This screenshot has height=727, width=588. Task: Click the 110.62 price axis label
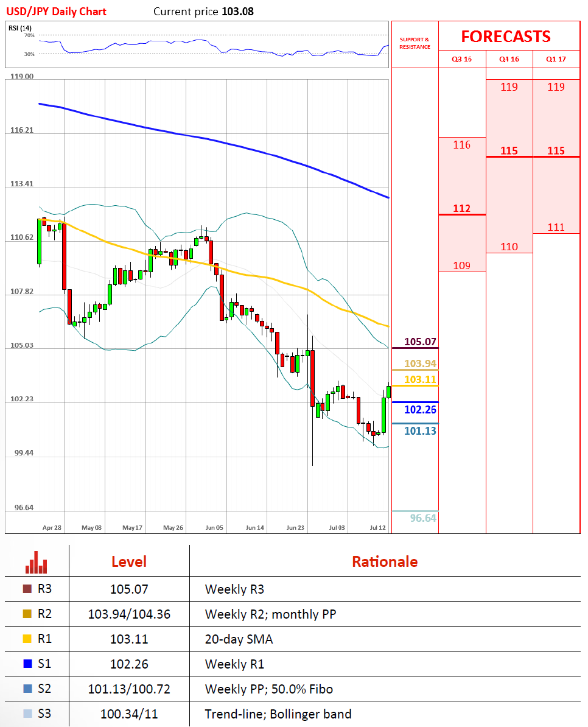pyautogui.click(x=22, y=237)
